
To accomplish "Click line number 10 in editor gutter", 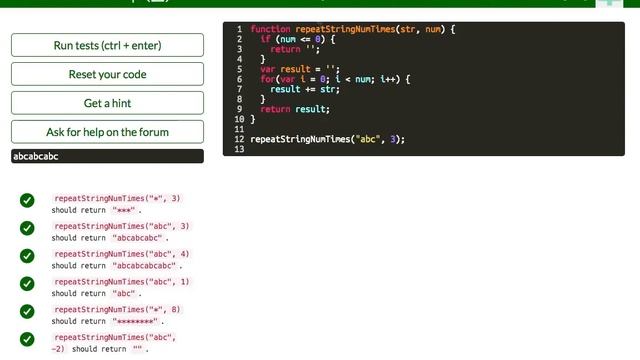I will (x=239, y=119).
